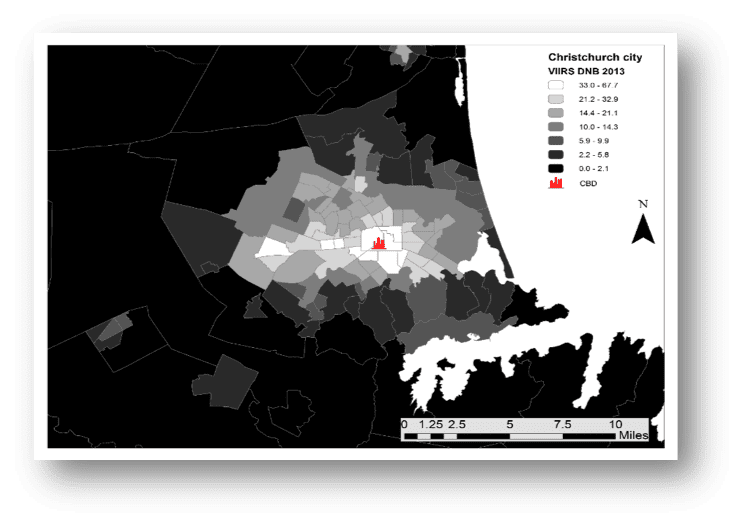741x525 pixels.
Task: Click the red CBD marker on the map
Action: pos(379,241)
